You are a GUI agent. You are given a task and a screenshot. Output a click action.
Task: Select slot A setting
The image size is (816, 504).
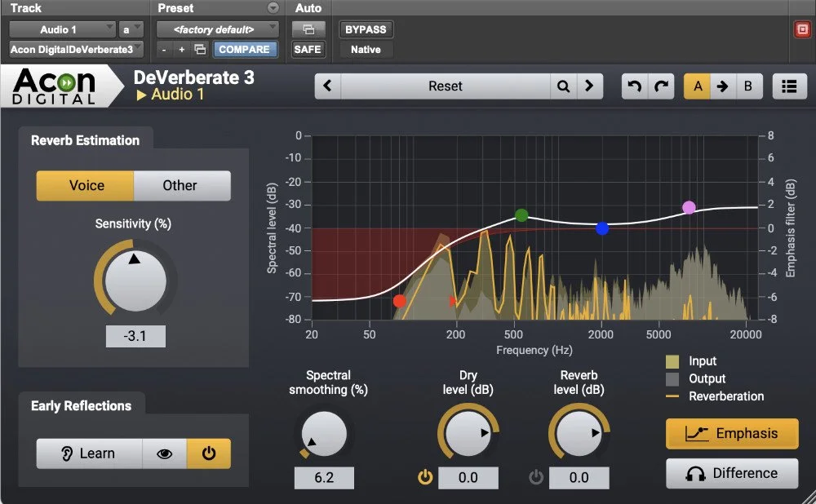click(x=698, y=86)
